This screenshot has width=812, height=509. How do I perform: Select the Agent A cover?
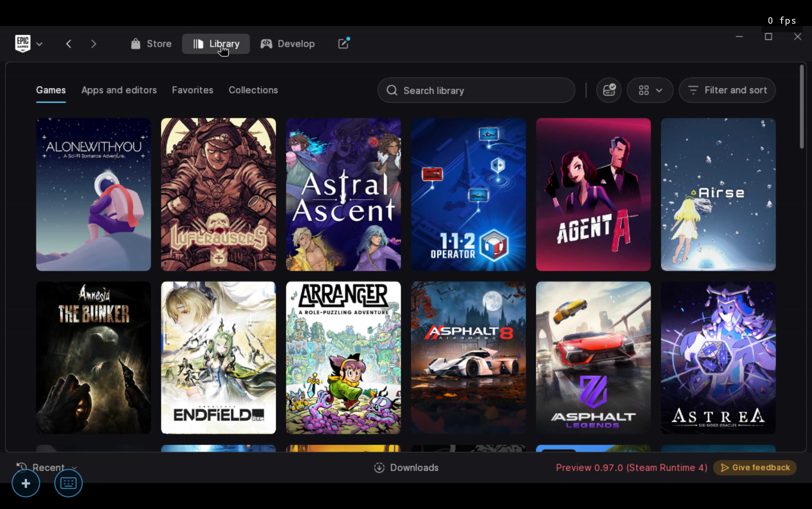593,194
